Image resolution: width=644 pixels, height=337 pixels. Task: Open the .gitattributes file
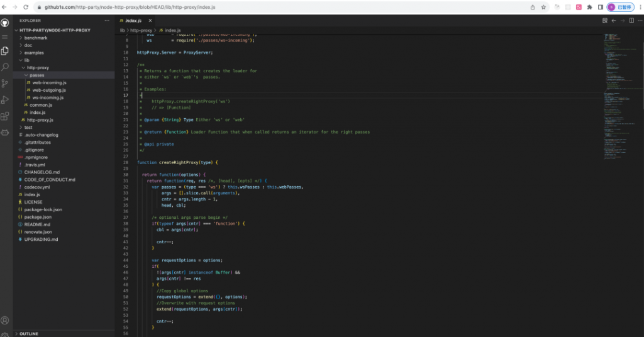(x=64, y=143)
